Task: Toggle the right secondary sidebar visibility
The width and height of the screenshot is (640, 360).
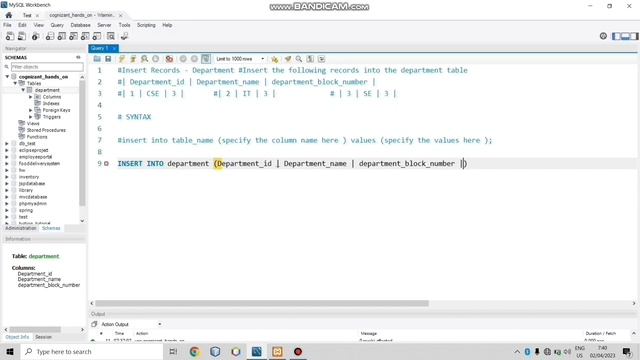Action: click(634, 36)
